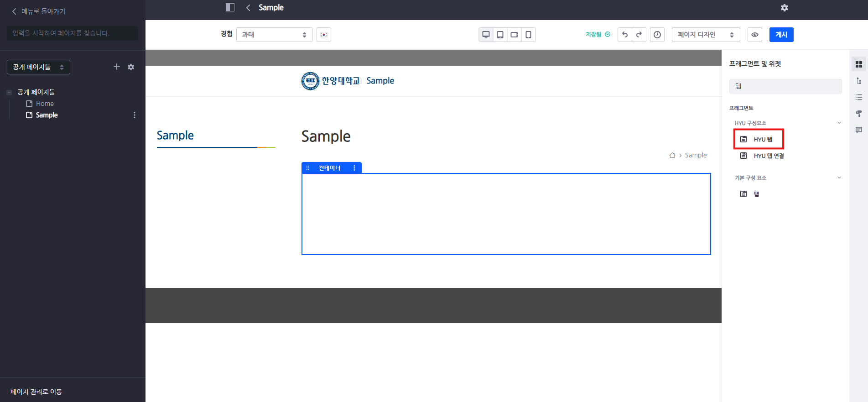Click the redo arrow in toolbar
This screenshot has height=402, width=868.
(x=639, y=35)
